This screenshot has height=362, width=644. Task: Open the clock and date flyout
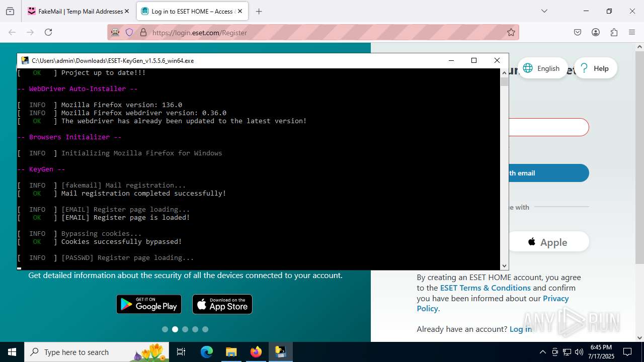pos(601,352)
